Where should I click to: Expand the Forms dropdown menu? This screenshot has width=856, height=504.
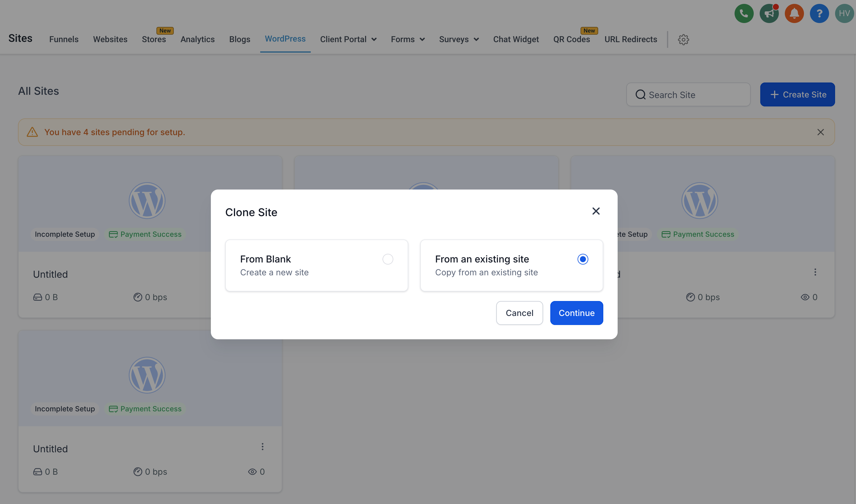[x=407, y=39]
